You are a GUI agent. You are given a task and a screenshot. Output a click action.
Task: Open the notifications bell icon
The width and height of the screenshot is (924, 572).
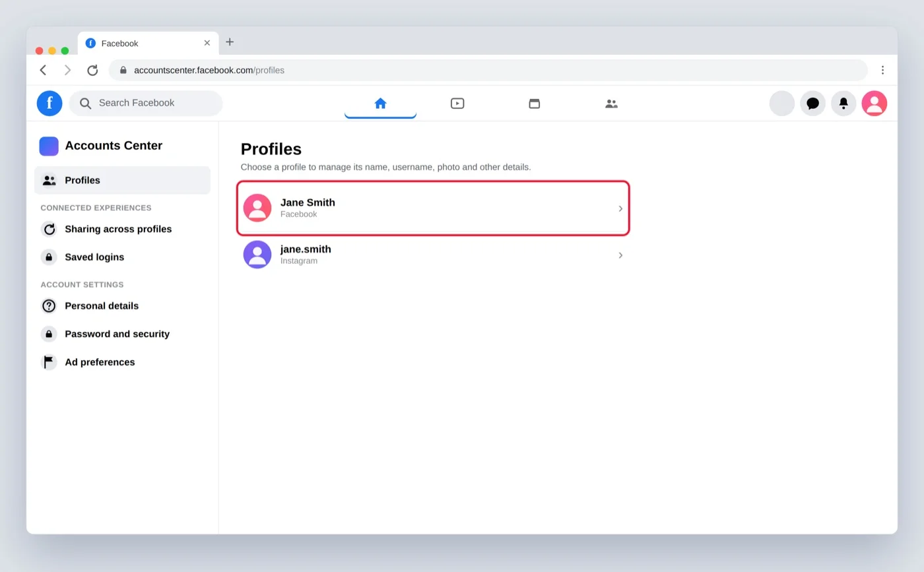[x=843, y=103]
